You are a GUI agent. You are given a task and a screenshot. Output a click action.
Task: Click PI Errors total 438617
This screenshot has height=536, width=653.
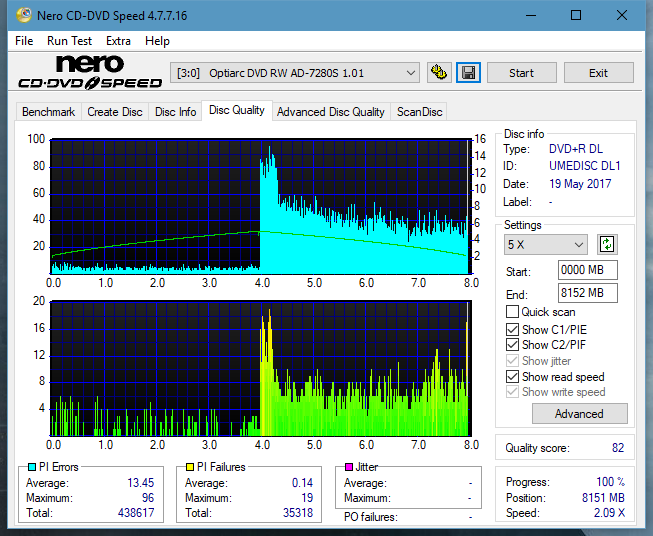pos(136,512)
